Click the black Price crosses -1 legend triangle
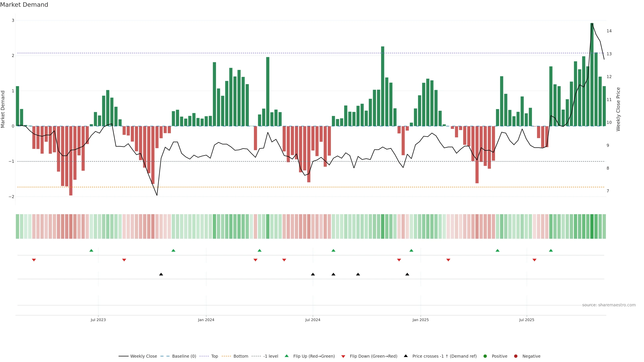 [x=406, y=356]
